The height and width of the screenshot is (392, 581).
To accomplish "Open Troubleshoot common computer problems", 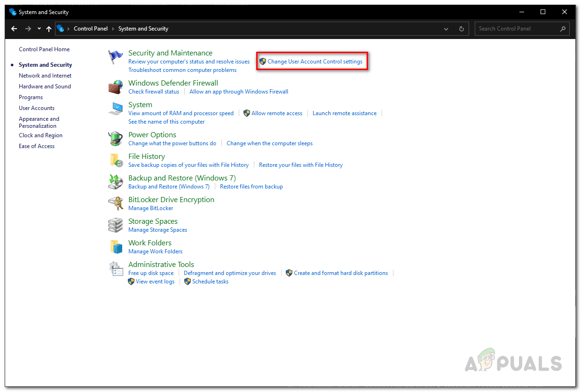I will point(182,70).
